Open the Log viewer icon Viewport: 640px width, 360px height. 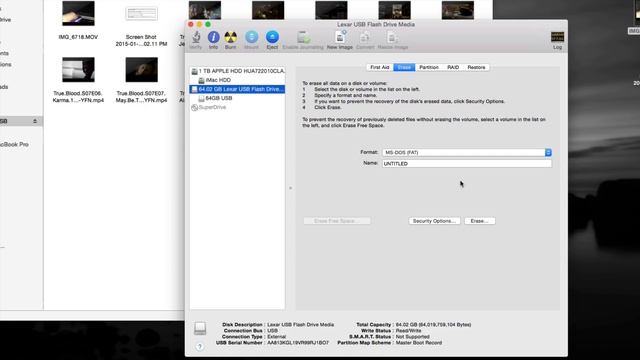point(557,37)
